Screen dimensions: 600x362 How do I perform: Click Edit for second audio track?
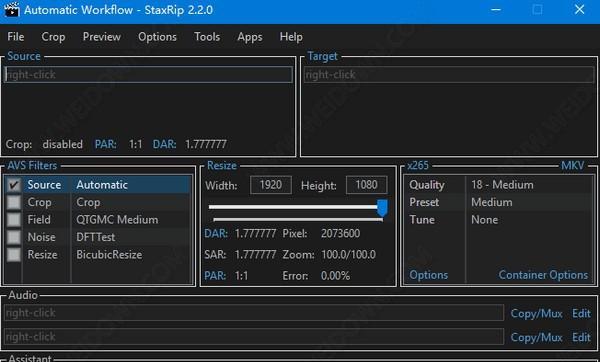(x=581, y=338)
